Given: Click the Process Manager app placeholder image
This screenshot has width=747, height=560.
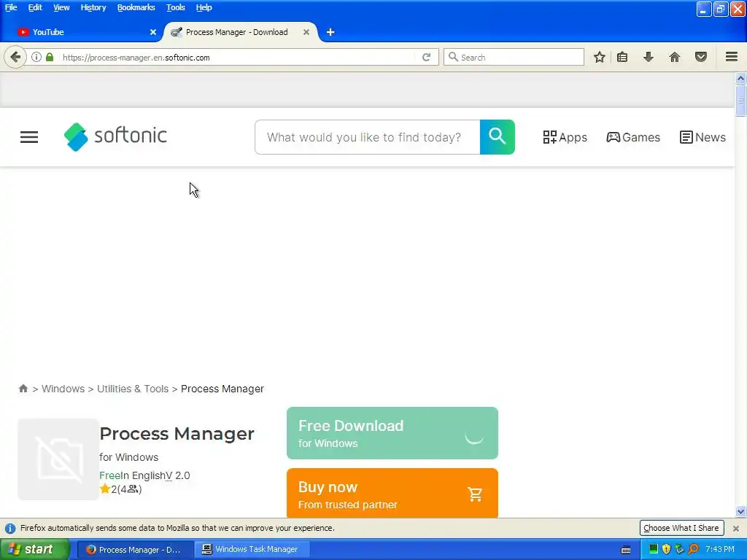Looking at the screenshot, I should click(58, 459).
